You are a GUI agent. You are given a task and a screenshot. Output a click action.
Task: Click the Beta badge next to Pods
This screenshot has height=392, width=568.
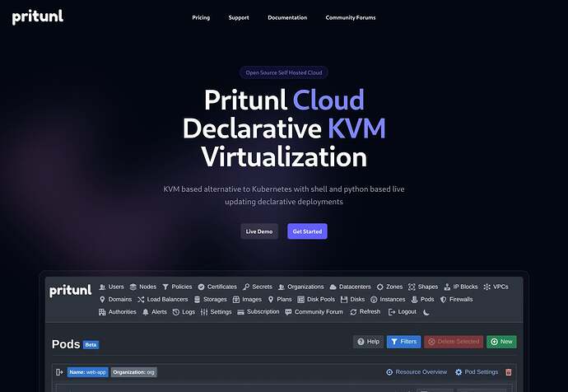91,344
